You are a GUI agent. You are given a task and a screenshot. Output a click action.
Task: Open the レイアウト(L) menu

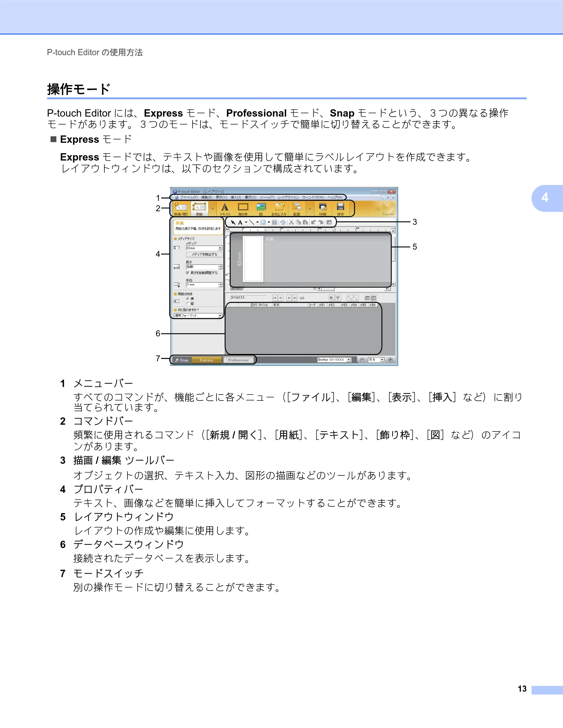point(289,197)
